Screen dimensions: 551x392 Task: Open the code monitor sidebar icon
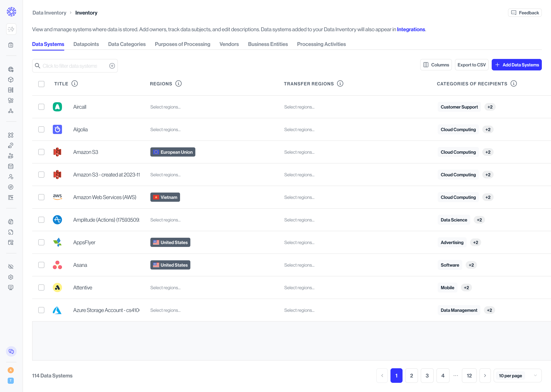click(11, 287)
